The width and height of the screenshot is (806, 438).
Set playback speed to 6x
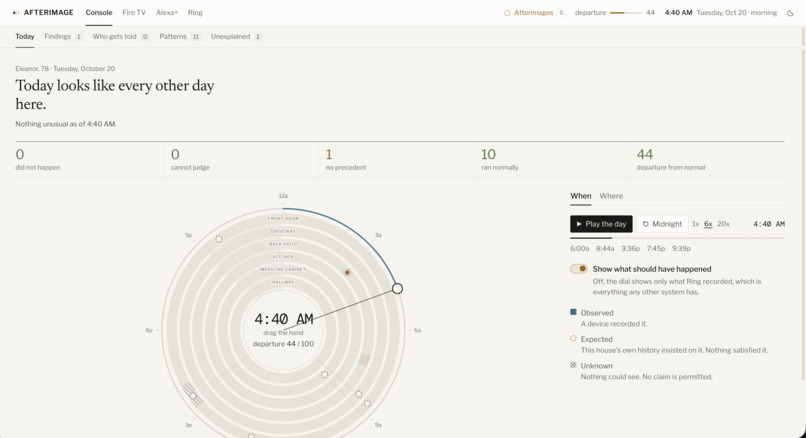point(708,224)
